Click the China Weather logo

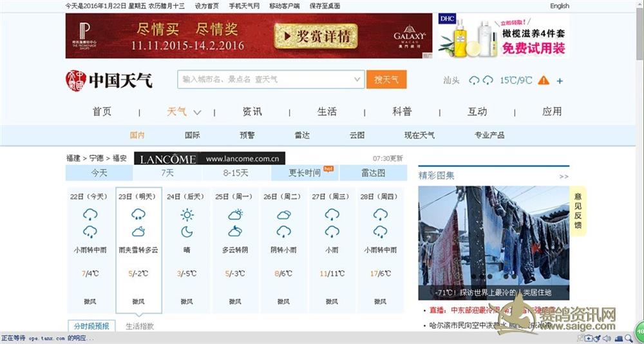(x=108, y=81)
